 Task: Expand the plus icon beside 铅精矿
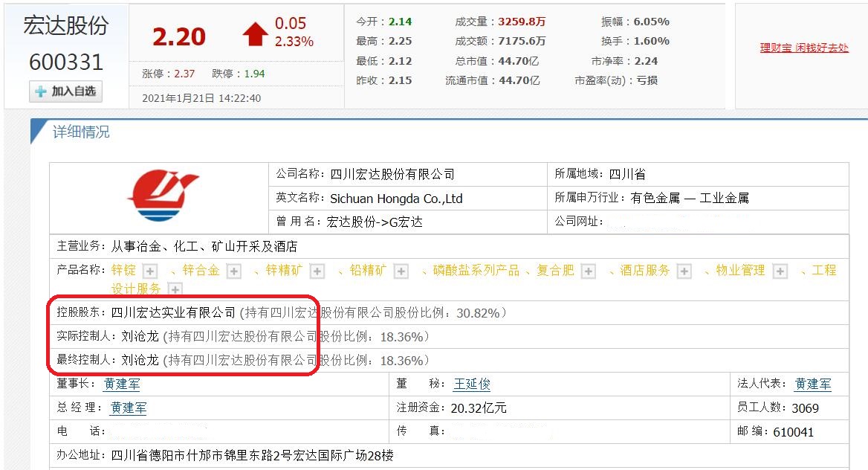(401, 271)
